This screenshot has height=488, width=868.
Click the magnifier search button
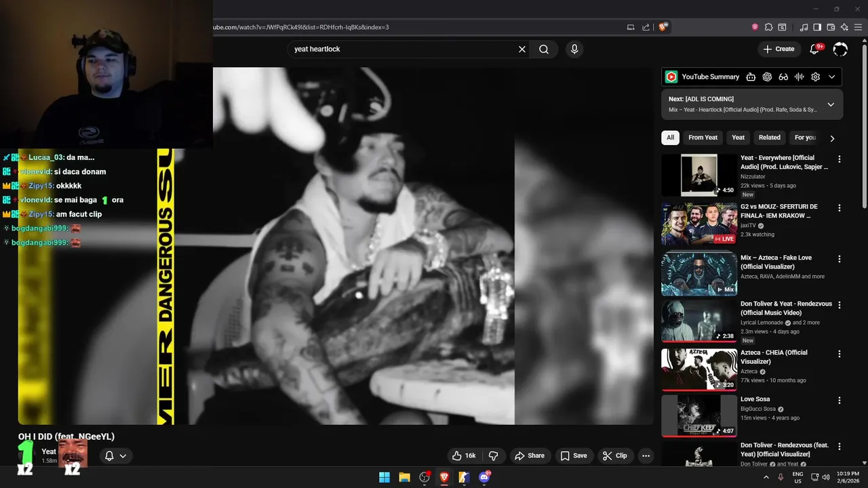point(544,49)
